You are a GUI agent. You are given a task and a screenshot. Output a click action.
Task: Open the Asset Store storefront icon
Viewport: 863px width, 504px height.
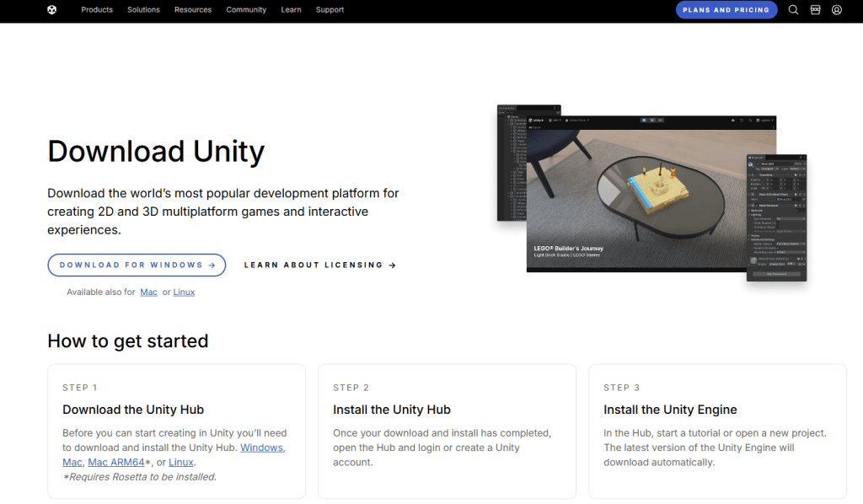point(815,10)
